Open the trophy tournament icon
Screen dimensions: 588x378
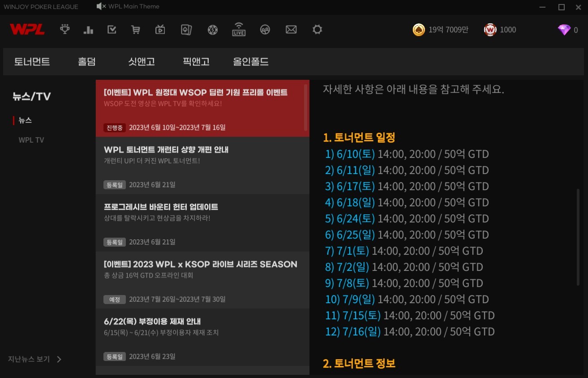tap(65, 30)
